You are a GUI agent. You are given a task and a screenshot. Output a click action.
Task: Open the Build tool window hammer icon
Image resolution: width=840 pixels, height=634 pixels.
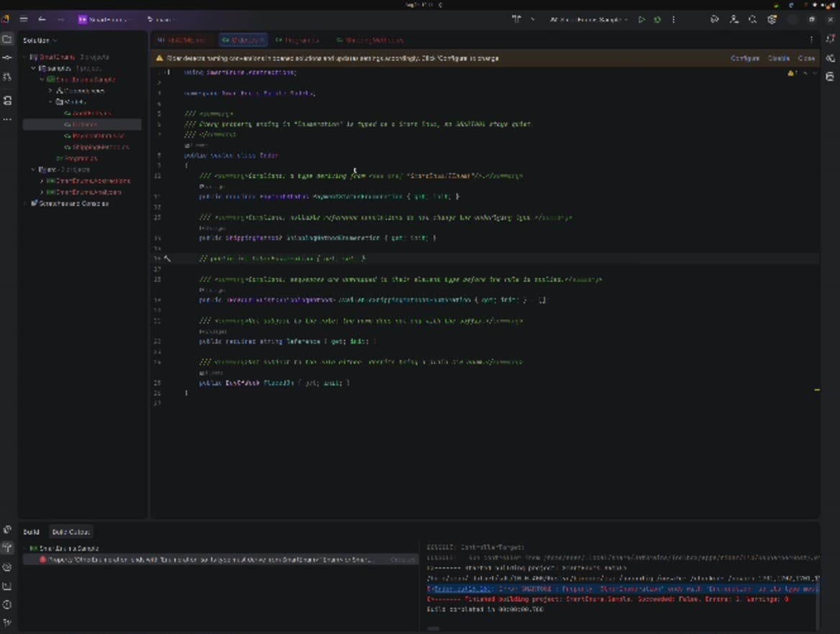[x=7, y=547]
